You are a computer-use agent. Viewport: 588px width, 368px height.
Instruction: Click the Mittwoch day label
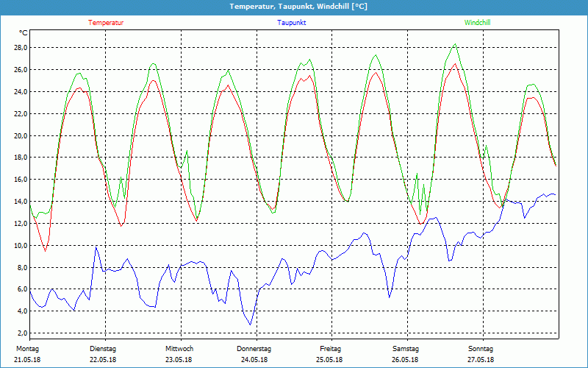pyautogui.click(x=179, y=349)
